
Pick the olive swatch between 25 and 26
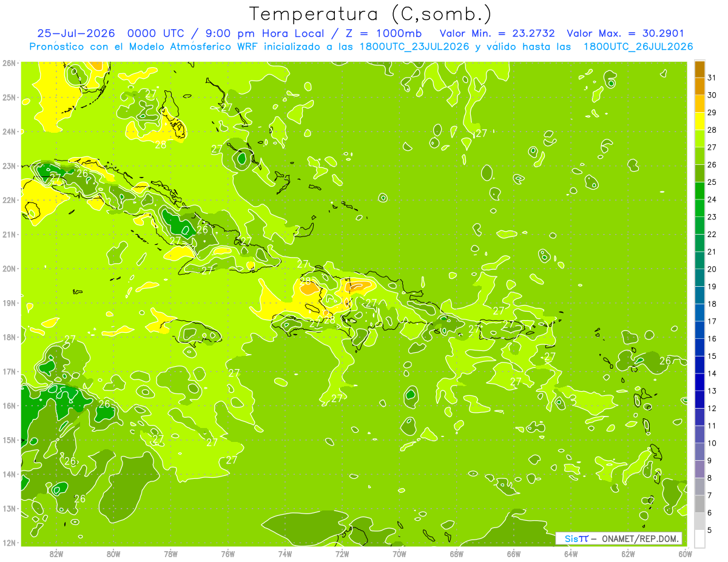(x=699, y=173)
